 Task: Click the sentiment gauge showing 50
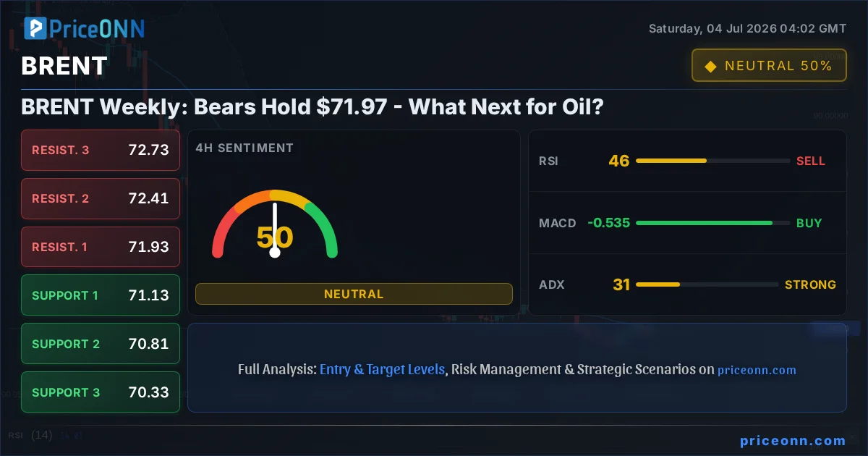[x=275, y=224]
